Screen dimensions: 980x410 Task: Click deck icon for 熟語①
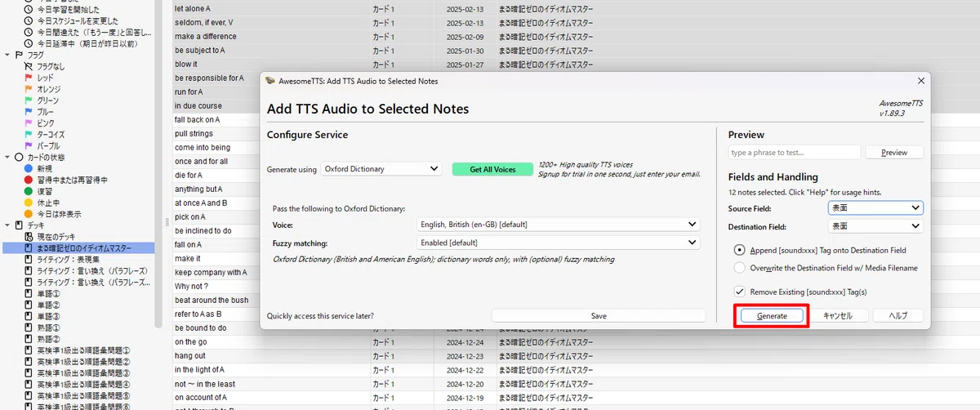[29, 328]
